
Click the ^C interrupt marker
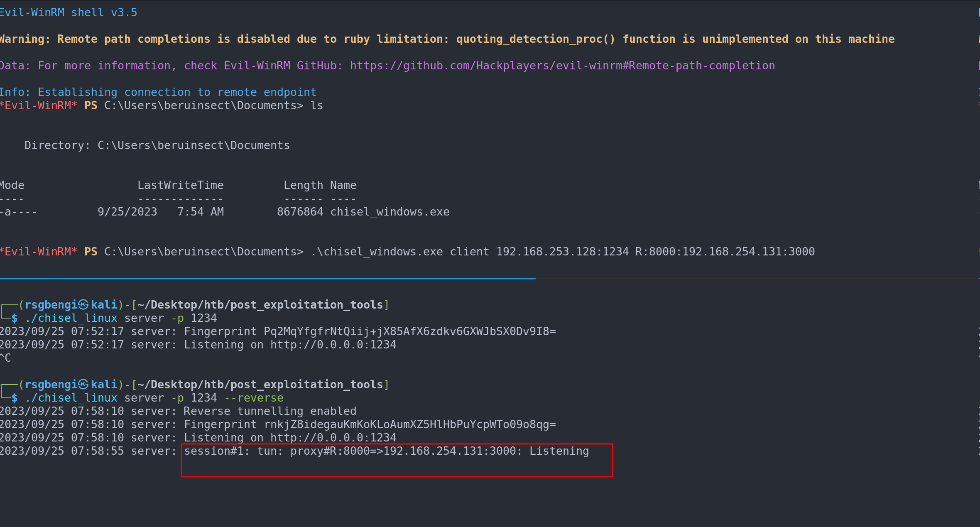click(x=6, y=358)
